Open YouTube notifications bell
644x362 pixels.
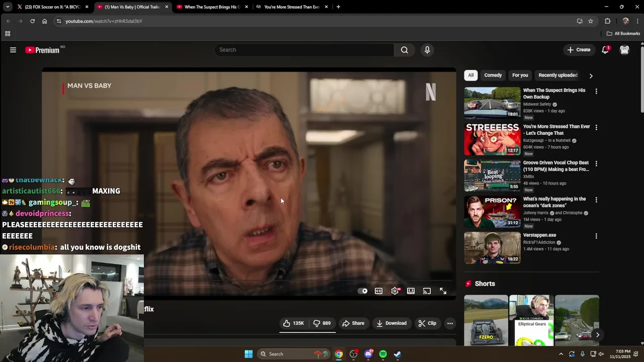[x=605, y=50]
